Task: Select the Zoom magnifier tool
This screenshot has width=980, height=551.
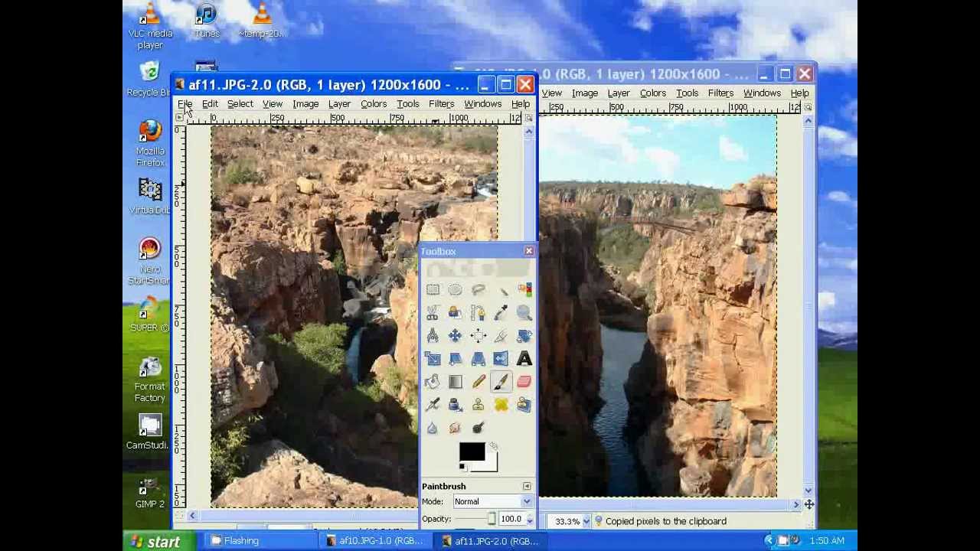Action: [x=524, y=313]
